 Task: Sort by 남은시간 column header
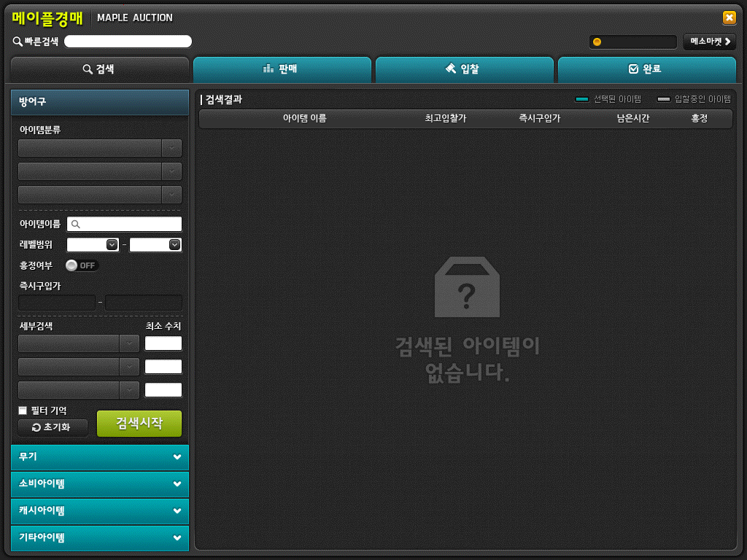pyautogui.click(x=632, y=118)
